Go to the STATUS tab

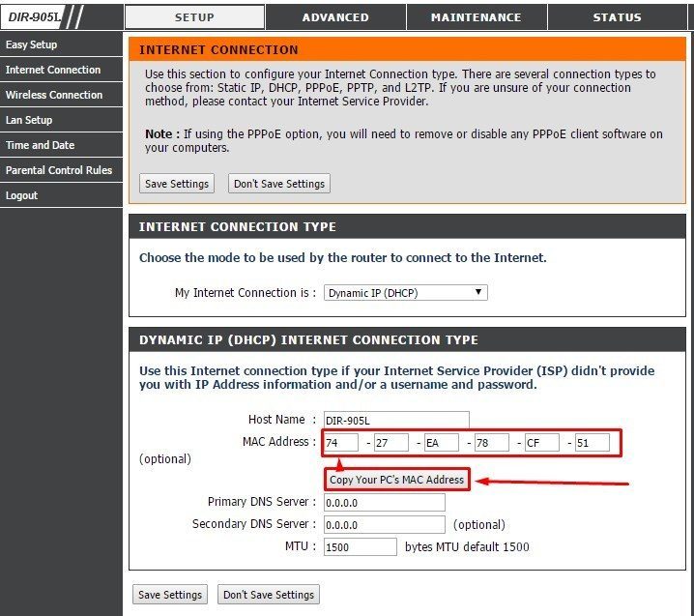point(617,17)
